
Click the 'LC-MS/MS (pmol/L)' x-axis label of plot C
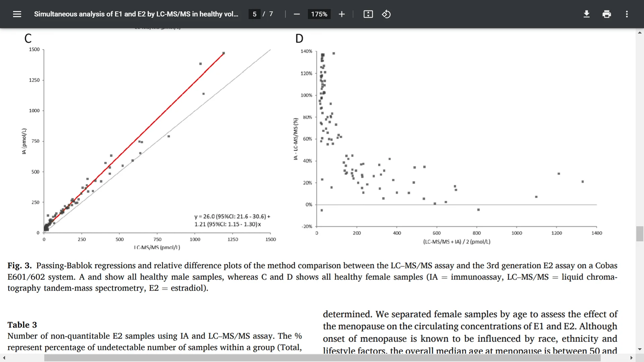click(x=157, y=247)
